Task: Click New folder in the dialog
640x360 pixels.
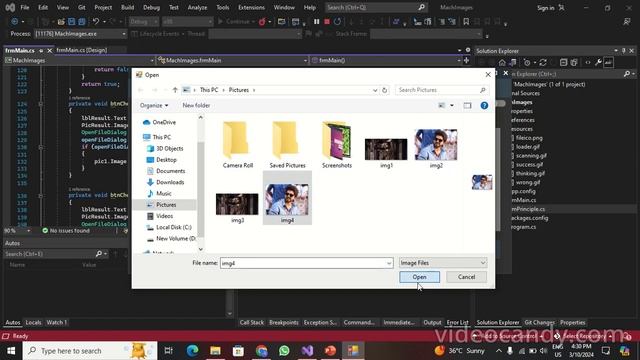Action: click(196, 105)
